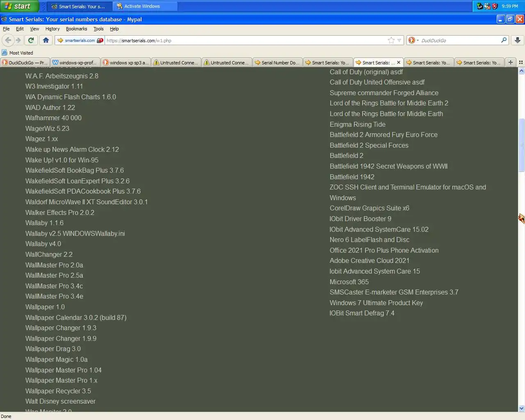Open the Help menu
Screen dimensions: 525x420
[114, 29]
